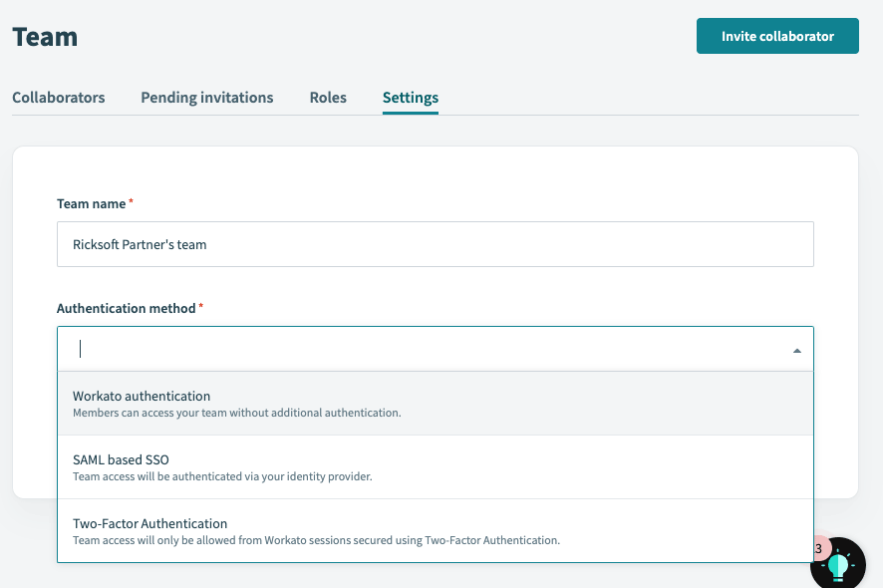The image size is (883, 588).
Task: Click the Team name field label
Action: [x=92, y=203]
